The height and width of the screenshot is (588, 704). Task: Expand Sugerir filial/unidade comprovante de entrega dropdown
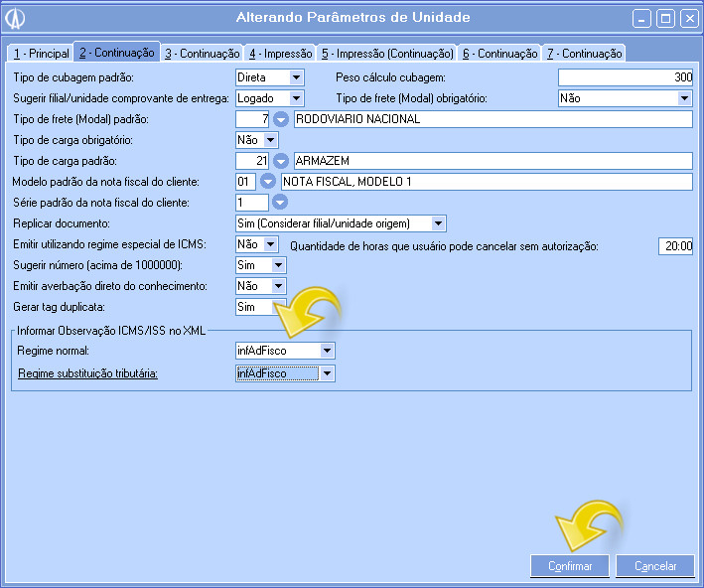(x=296, y=98)
